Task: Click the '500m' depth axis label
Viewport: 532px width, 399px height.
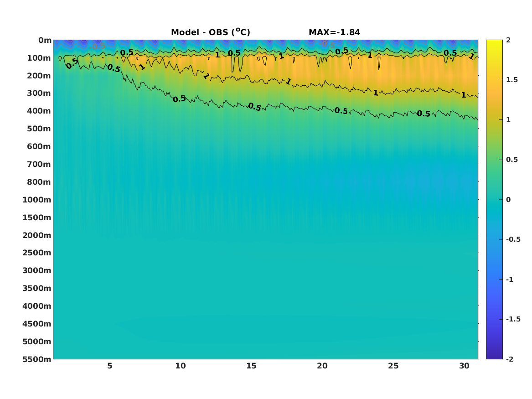Action: 39,129
